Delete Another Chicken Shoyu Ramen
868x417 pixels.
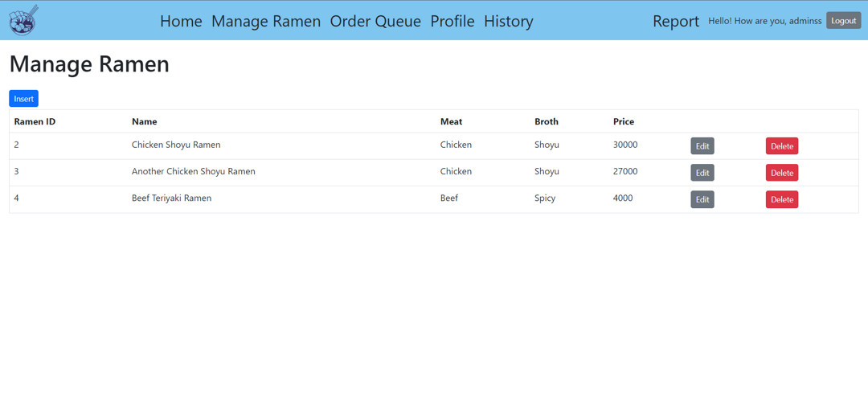coord(781,173)
